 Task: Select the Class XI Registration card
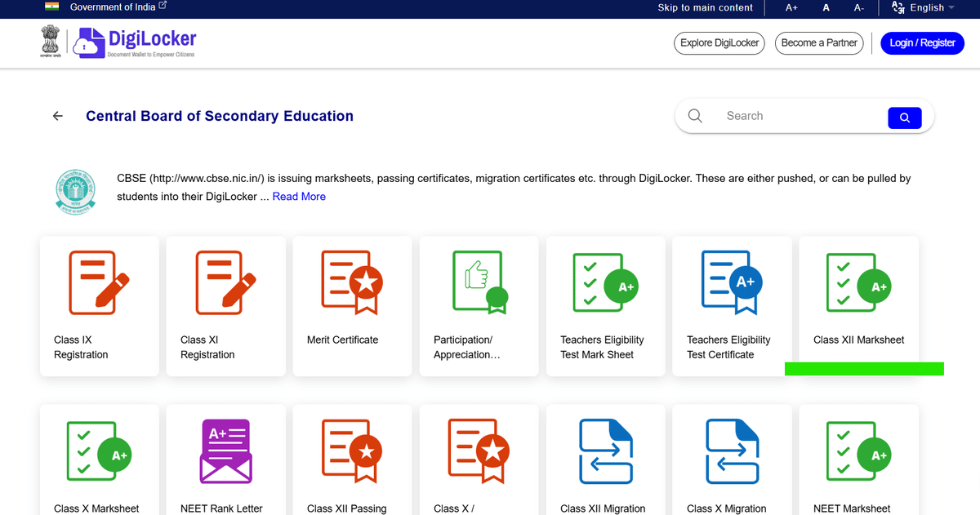click(225, 306)
